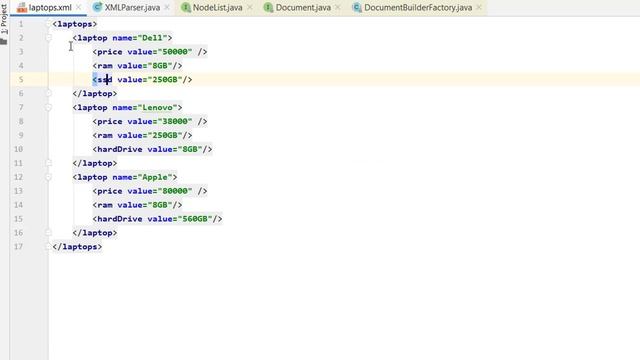The width and height of the screenshot is (640, 360).
Task: Click the name "Apple" attribute
Action: [142, 178]
